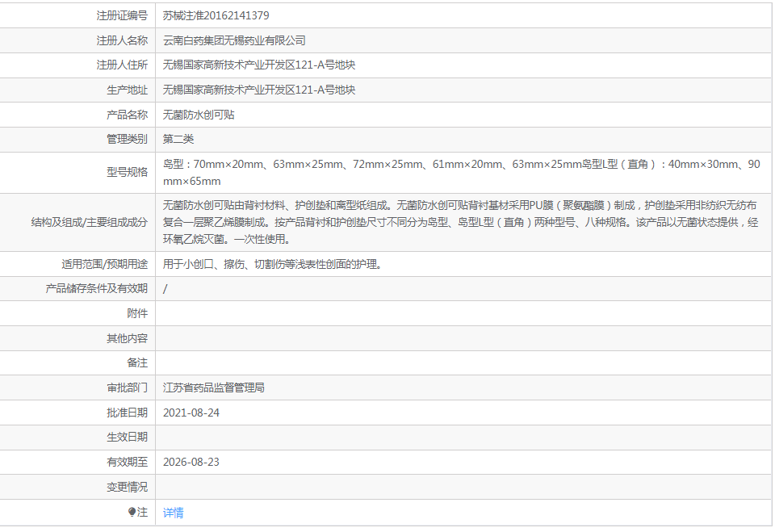The image size is (775, 532).
Task: Click approval department 江苏省药品监督管理局
Action: point(213,387)
